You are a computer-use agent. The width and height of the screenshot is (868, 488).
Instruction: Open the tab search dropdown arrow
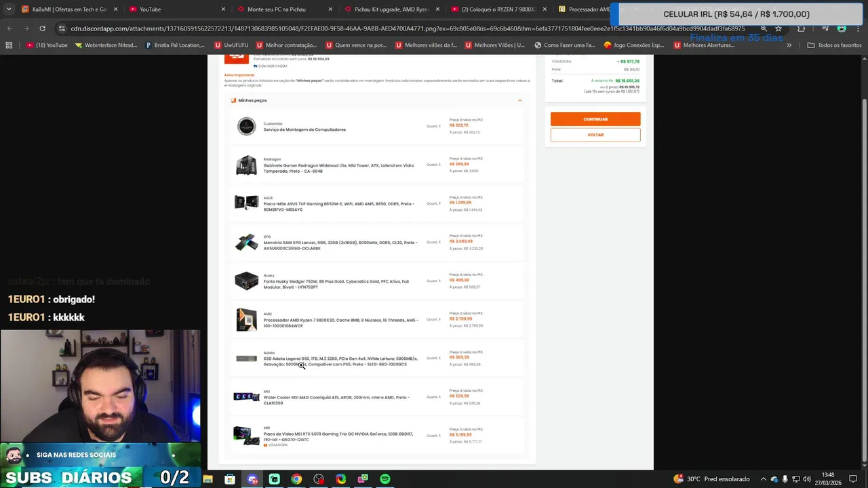coord(8,9)
